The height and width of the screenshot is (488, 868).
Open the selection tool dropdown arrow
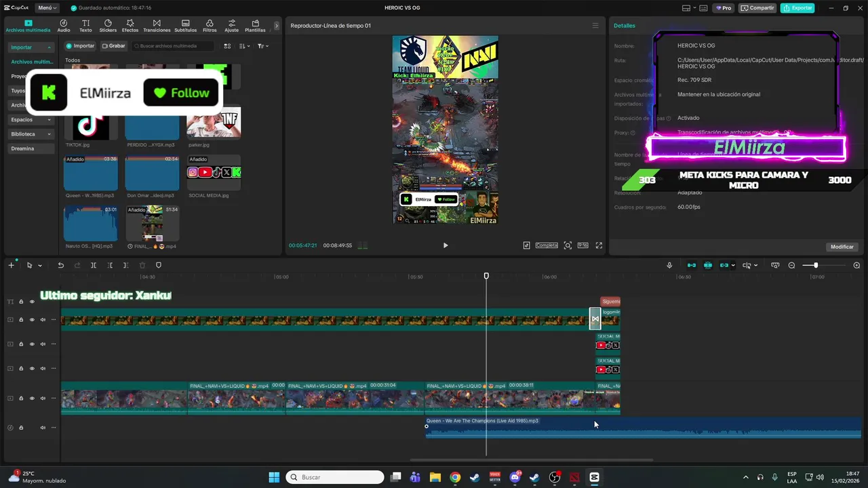[40, 266]
